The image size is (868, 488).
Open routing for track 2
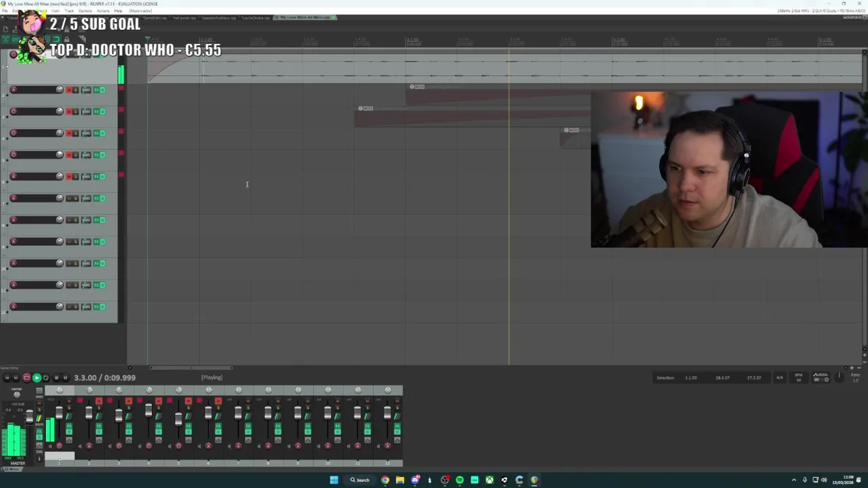pos(86,89)
